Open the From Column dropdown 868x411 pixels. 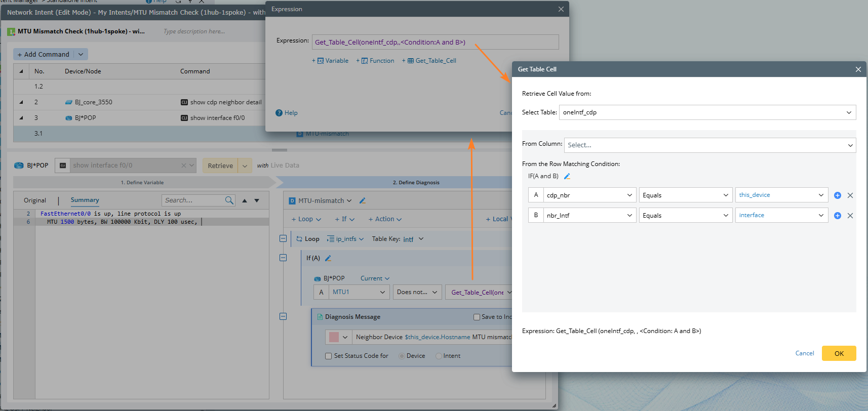tap(710, 145)
